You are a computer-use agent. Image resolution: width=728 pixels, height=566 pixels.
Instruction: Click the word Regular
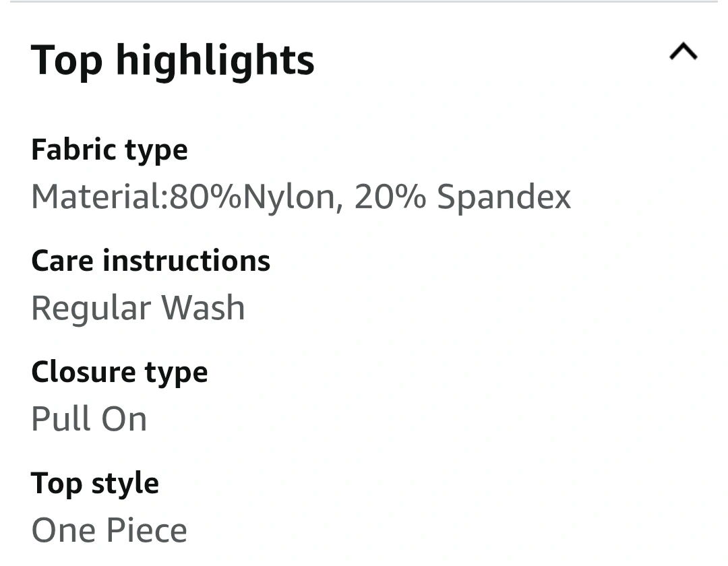point(91,309)
